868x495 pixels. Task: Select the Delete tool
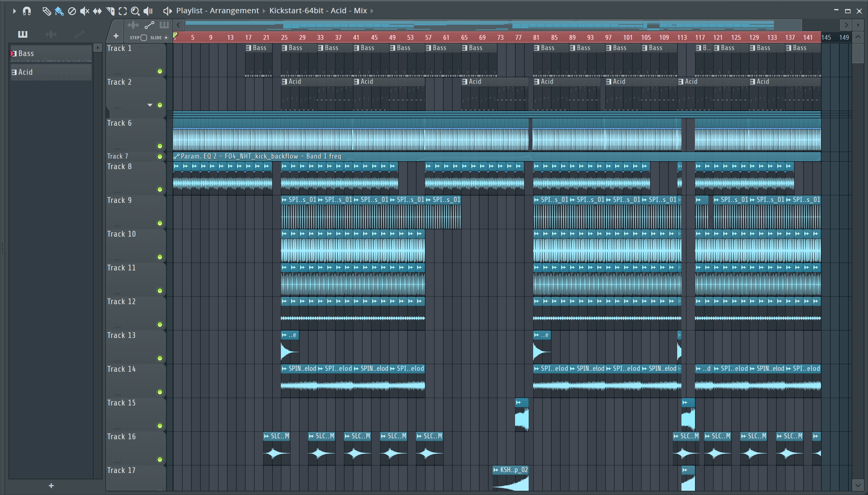coord(72,11)
